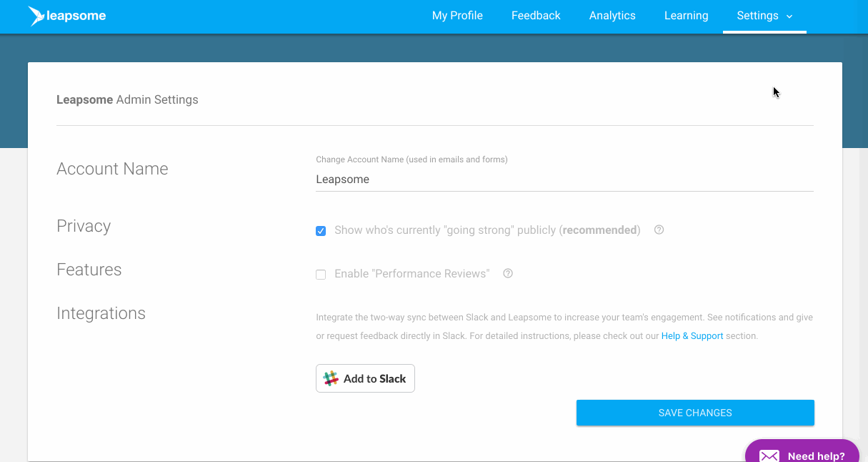This screenshot has height=462, width=868.
Task: Click the "Integrations" section label
Action: (x=101, y=313)
